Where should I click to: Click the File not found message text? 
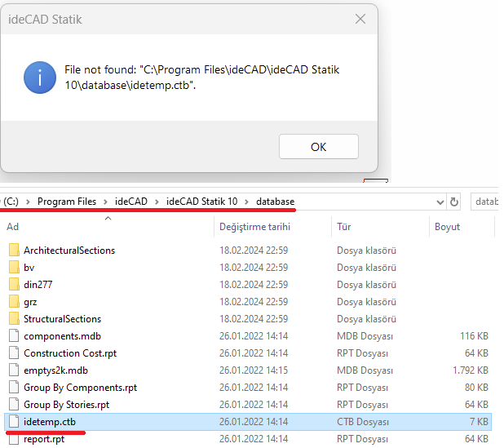tap(204, 78)
